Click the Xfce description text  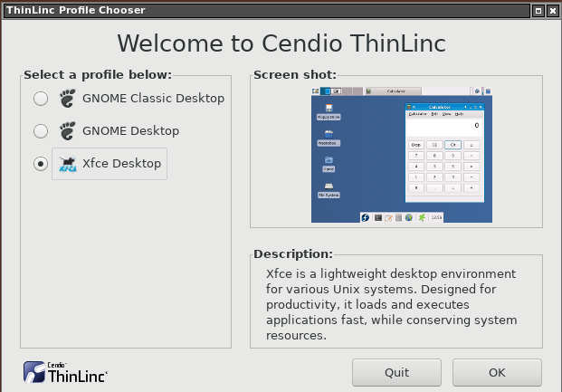tap(392, 304)
